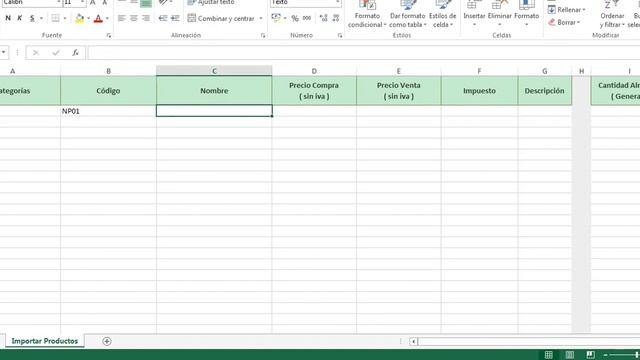
Task: Open fill color dropdown arrow
Action: pyautogui.click(x=88, y=18)
